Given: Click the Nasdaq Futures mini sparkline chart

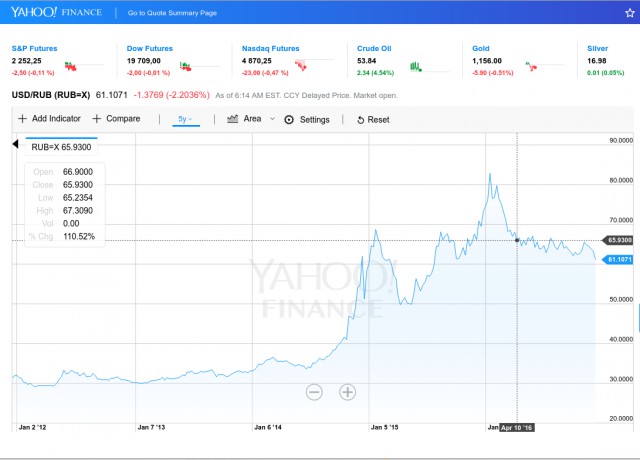Looking at the screenshot, I should click(314, 65).
